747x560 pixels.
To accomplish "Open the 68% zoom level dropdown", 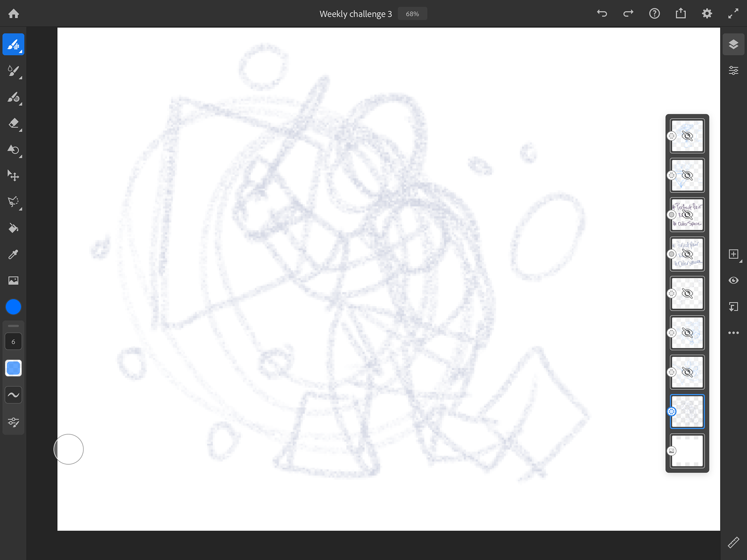I will [x=412, y=14].
